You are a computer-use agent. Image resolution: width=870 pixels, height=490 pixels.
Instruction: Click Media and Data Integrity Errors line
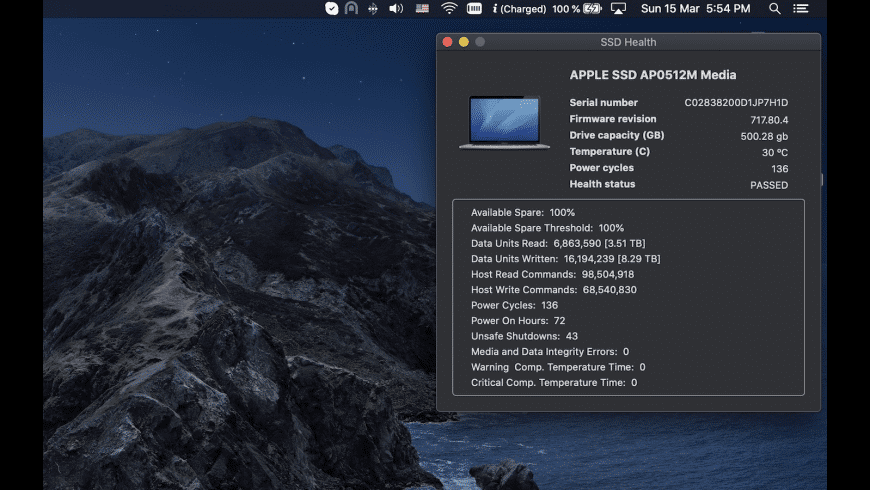(550, 352)
